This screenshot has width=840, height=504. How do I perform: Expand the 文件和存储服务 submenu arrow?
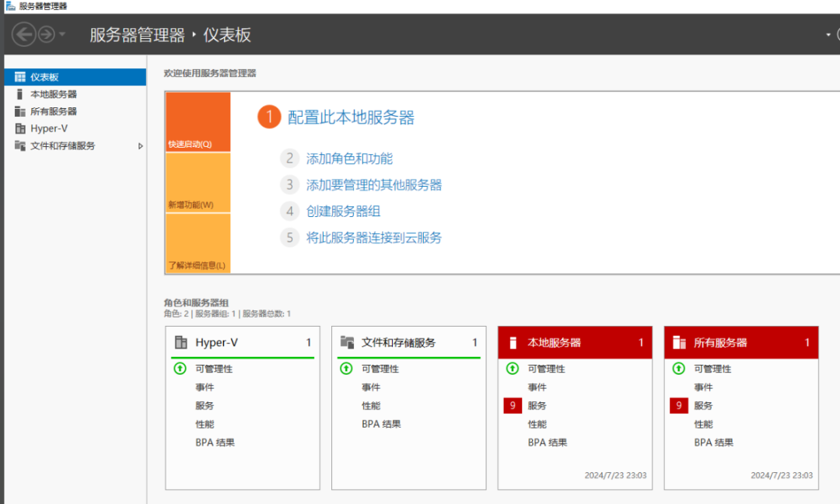click(x=140, y=145)
